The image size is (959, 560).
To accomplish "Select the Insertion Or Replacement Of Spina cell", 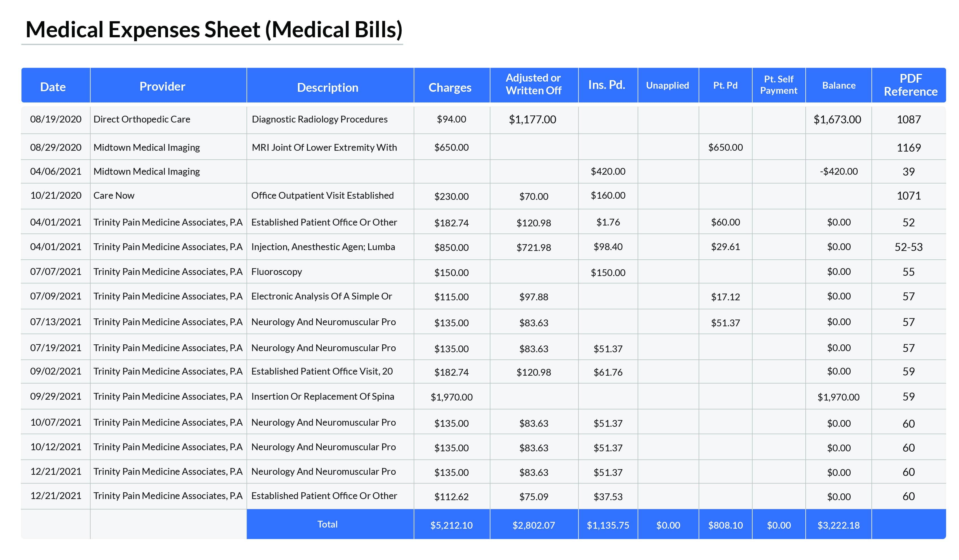I will click(x=322, y=396).
